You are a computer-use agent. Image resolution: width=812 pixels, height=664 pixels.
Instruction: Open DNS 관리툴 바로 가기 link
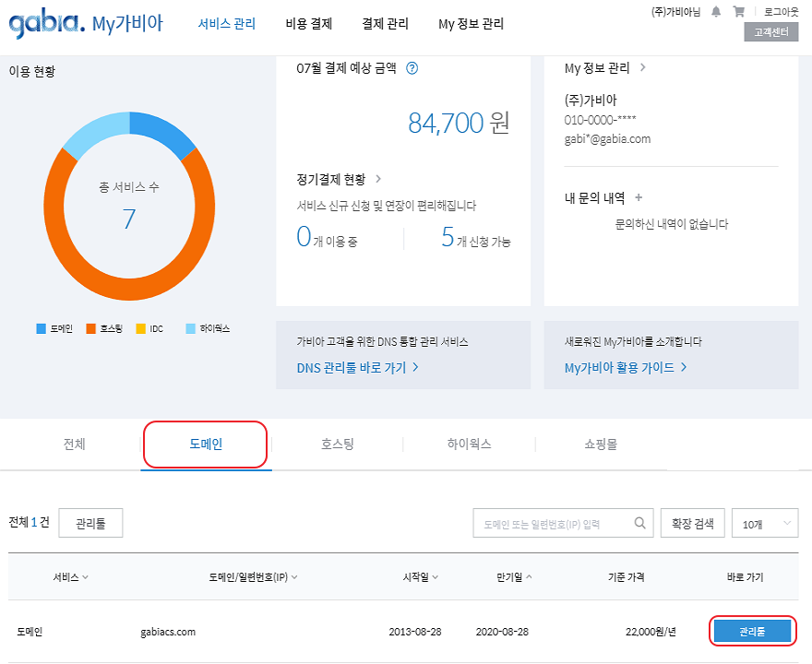357,367
